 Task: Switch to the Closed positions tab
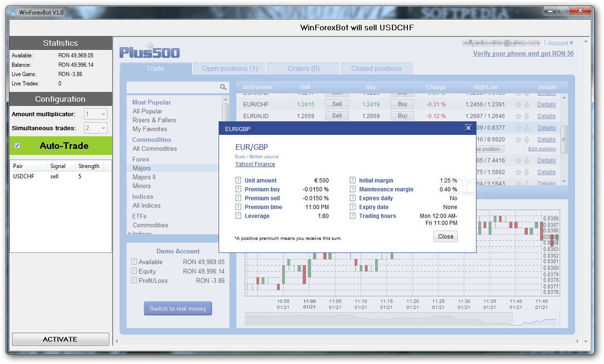(377, 69)
